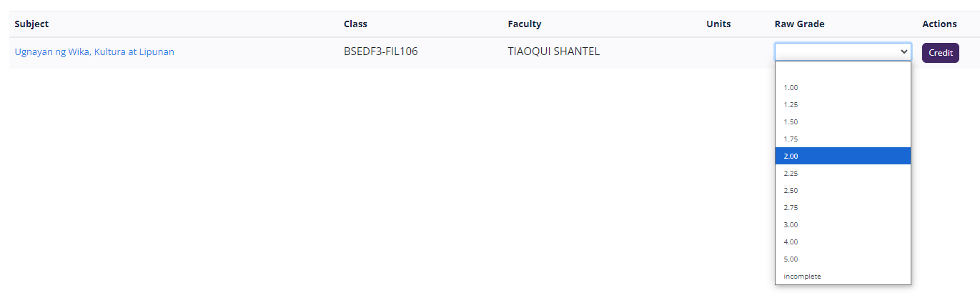Open Ugnayan ng Wika, Kultura at Lipunan link
Screen dimensions: 980x303
click(x=94, y=51)
